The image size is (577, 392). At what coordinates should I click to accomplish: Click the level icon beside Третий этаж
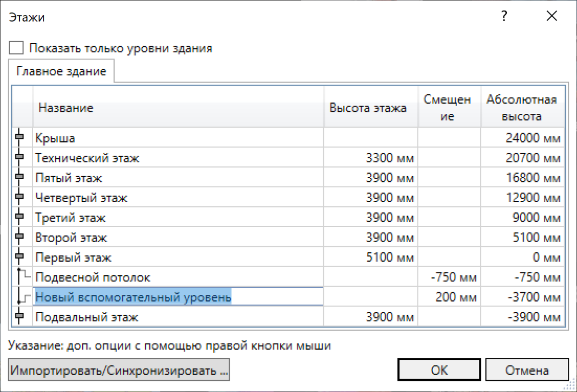tap(20, 218)
